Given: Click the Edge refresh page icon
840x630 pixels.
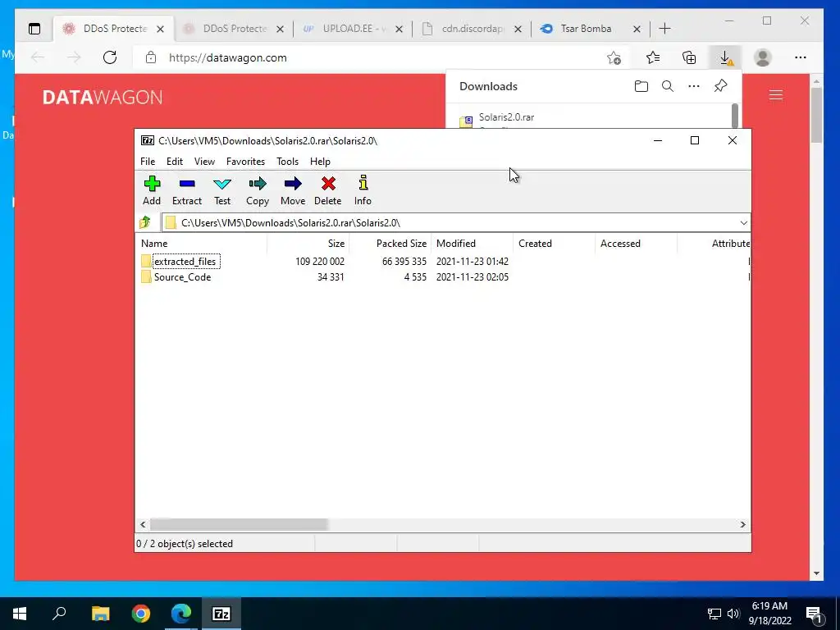Looking at the screenshot, I should click(x=110, y=57).
